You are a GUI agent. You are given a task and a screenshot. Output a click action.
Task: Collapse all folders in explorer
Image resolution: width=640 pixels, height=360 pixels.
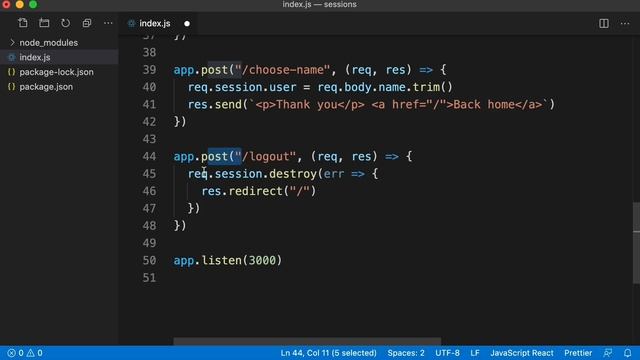pos(87,23)
